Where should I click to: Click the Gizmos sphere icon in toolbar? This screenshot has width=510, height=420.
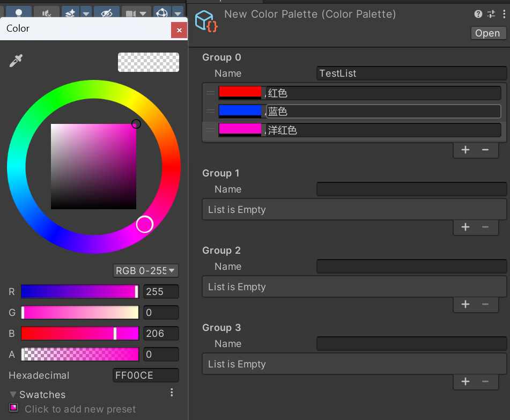coord(161,13)
